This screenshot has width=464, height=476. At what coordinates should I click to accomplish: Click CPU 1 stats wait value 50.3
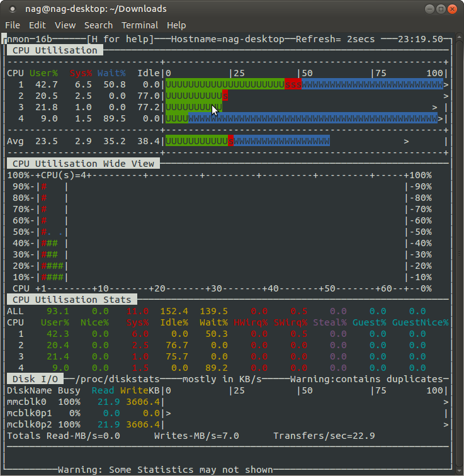[217, 334]
